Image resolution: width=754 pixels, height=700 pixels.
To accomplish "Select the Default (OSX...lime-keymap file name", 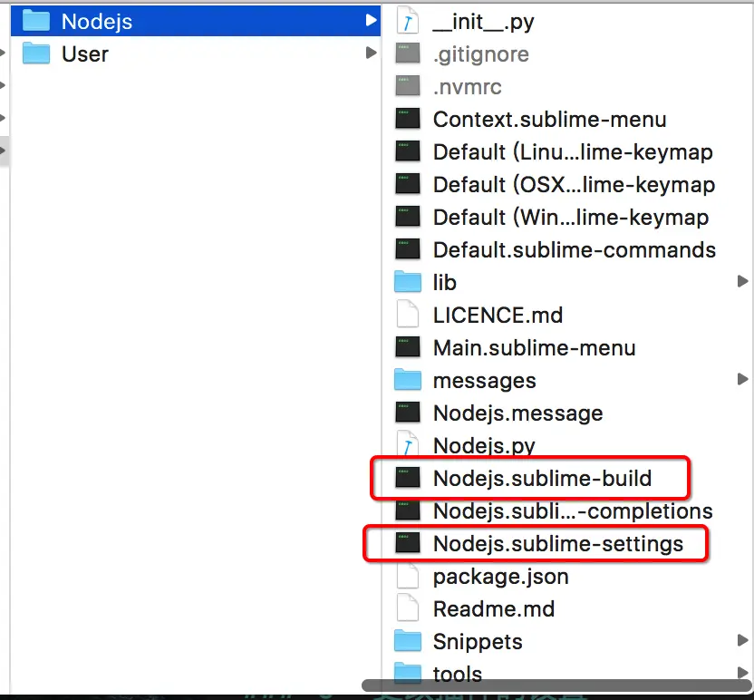I will pos(575,185).
